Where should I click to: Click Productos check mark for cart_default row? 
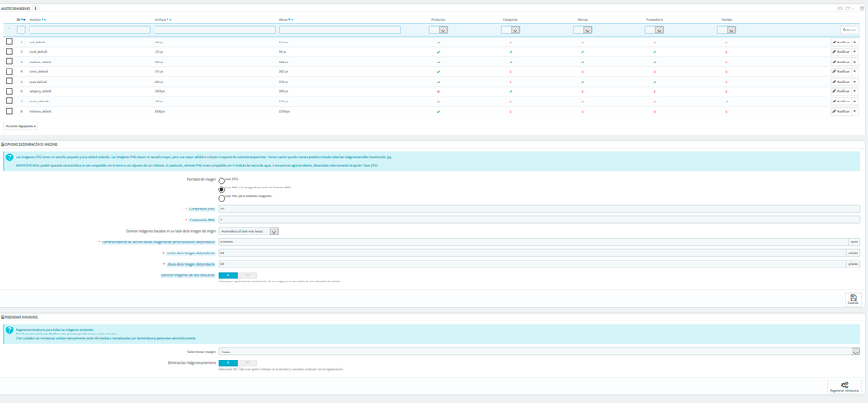click(438, 42)
